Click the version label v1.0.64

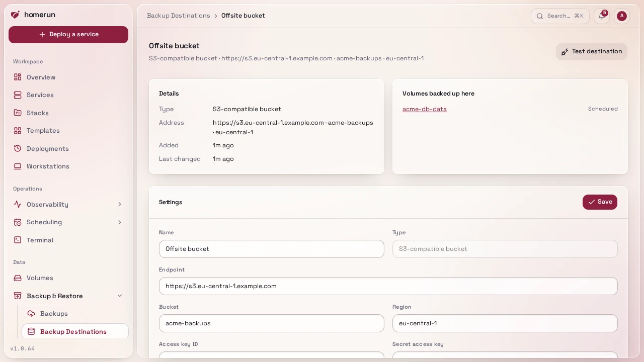23,348
